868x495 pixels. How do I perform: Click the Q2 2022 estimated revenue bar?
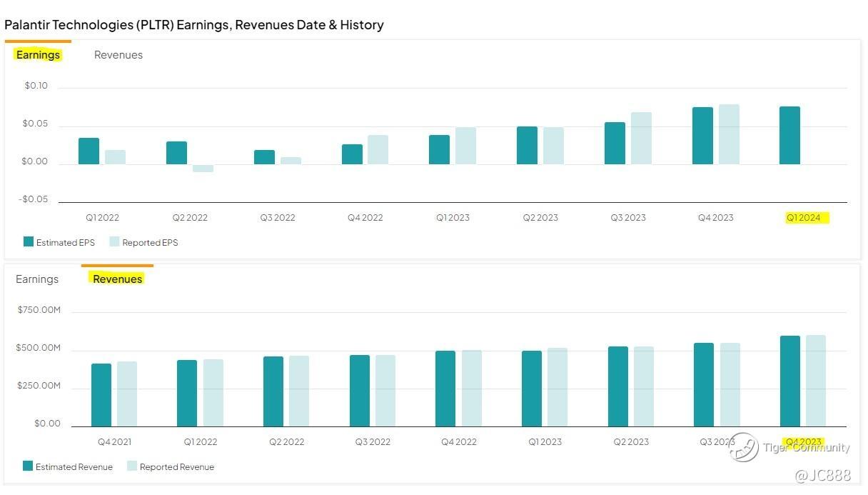[273, 391]
